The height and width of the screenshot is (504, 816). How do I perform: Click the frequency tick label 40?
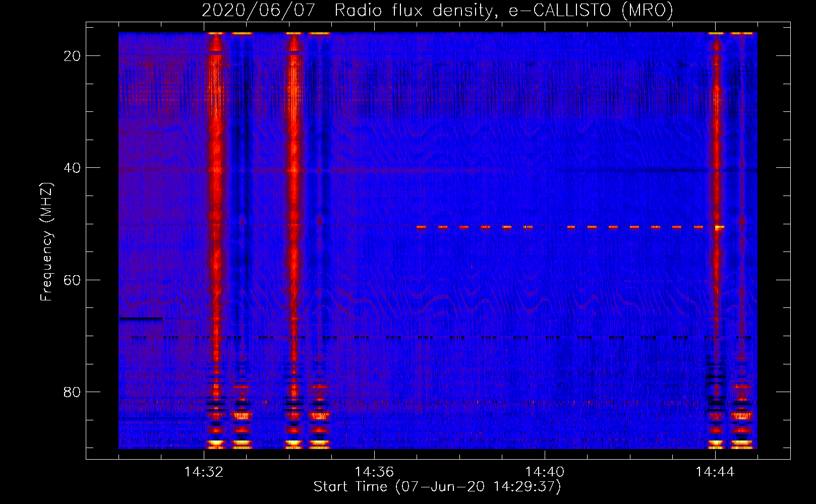coord(73,168)
